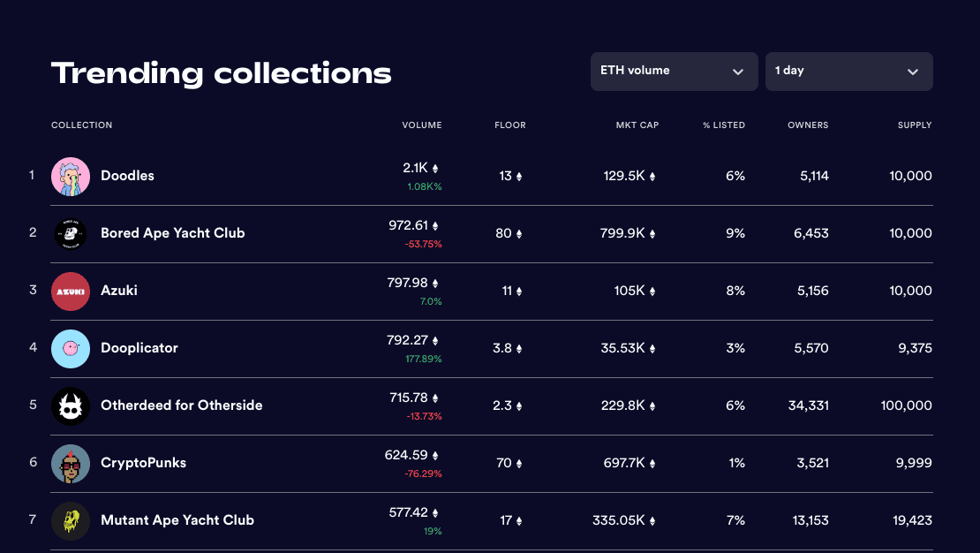Image resolution: width=980 pixels, height=553 pixels.
Task: Click the Azuki 797.98 volume value
Action: pyautogui.click(x=407, y=284)
